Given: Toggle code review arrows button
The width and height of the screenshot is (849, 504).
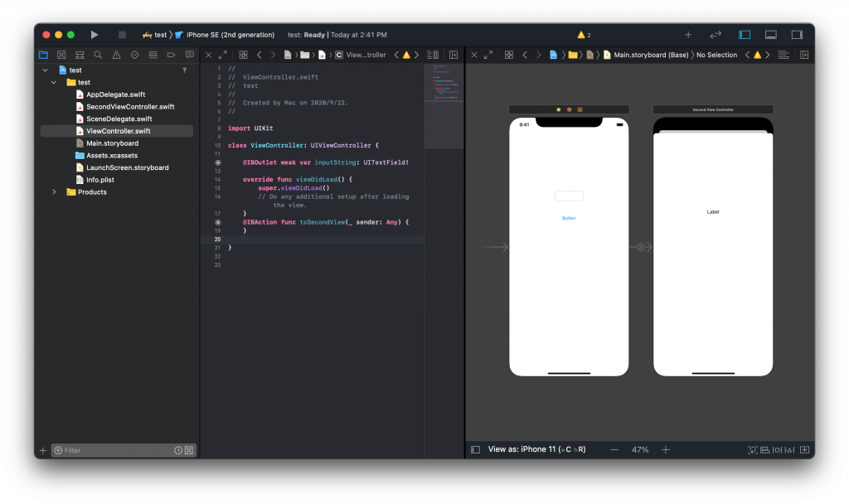Looking at the screenshot, I should (x=716, y=35).
